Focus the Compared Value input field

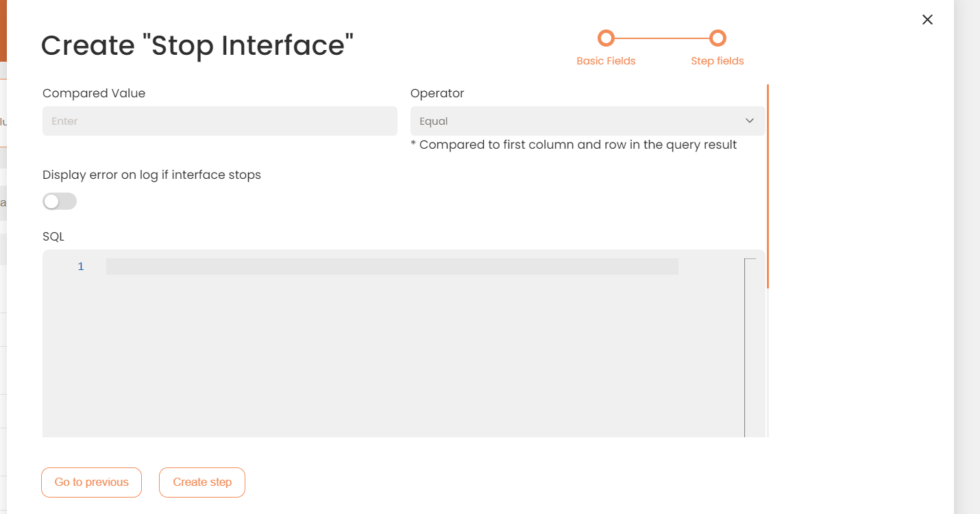219,121
